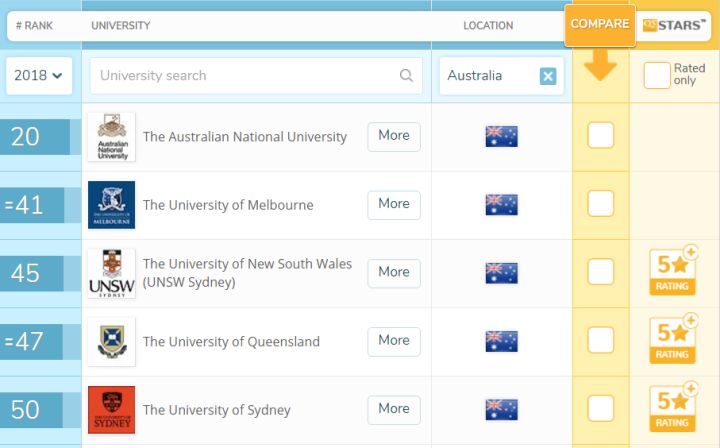Tick compare checkbox for Australian National University
The width and height of the screenshot is (720, 448).
click(x=601, y=135)
